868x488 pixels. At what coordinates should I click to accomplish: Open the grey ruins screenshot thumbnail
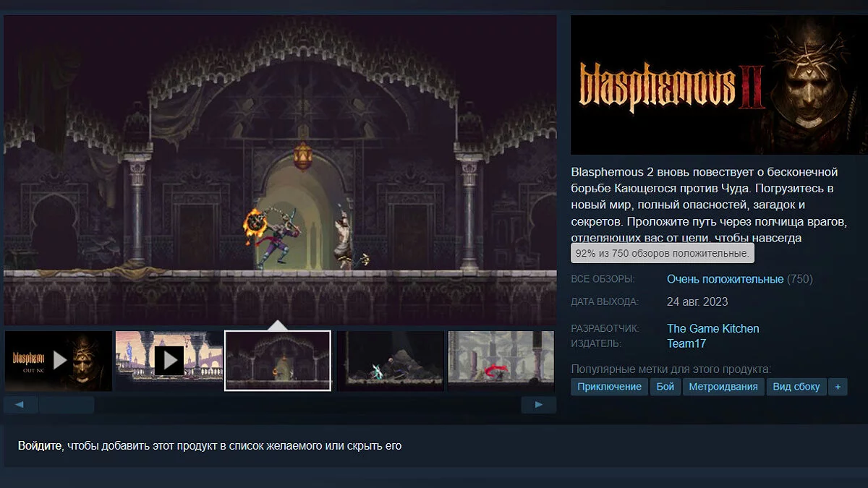click(x=501, y=361)
